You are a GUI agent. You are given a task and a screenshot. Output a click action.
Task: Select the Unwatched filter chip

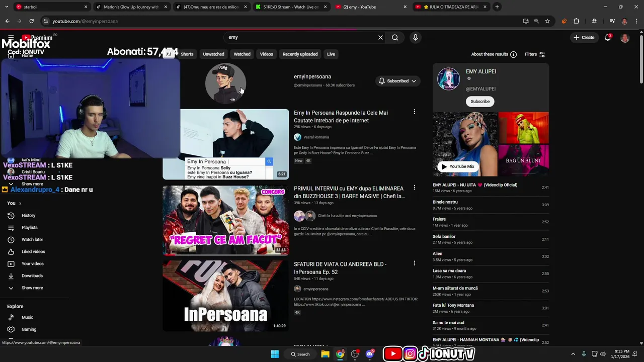[213, 54]
